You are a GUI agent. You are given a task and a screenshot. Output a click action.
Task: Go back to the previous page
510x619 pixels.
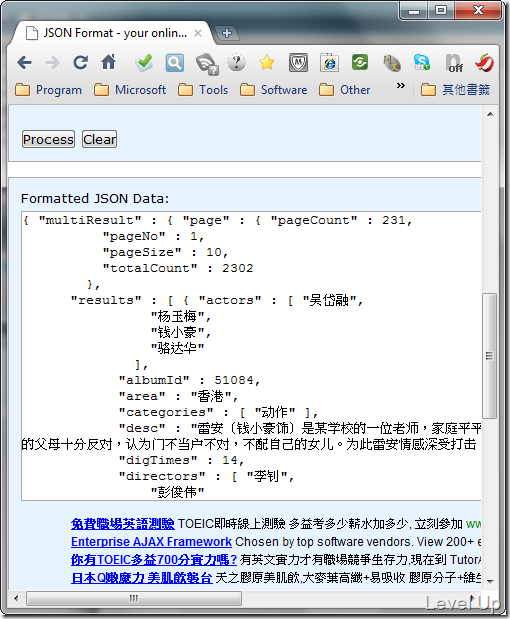click(x=24, y=62)
